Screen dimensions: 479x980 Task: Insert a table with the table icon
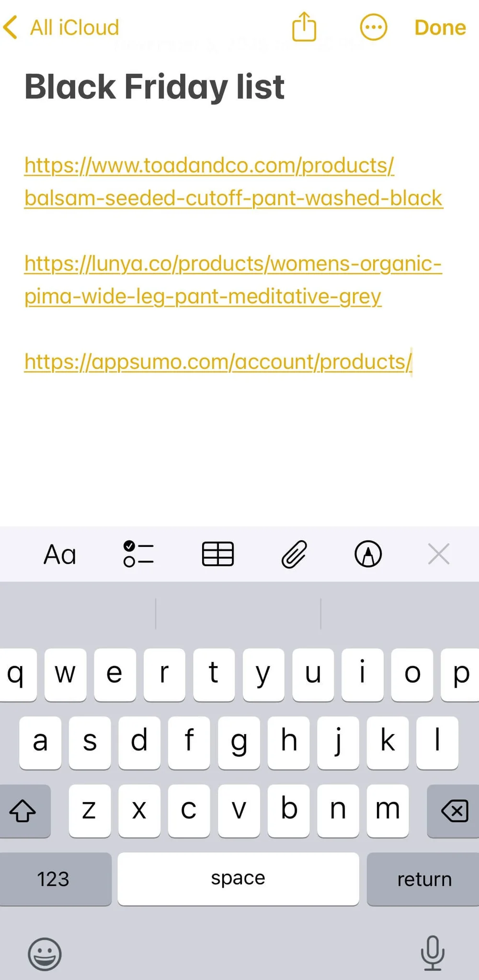point(218,555)
